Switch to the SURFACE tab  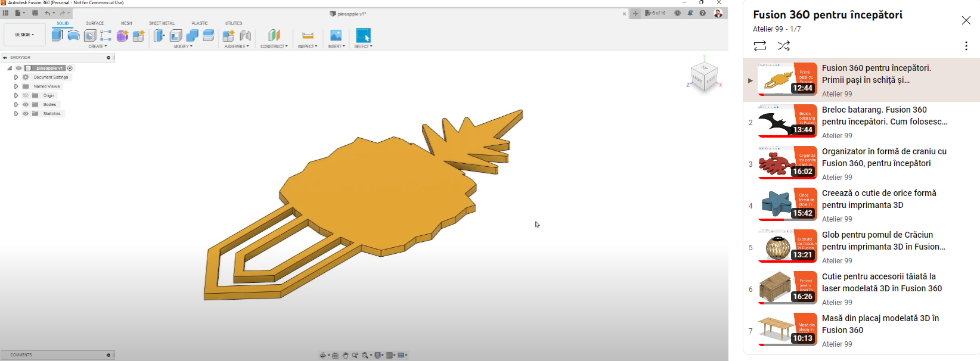[x=95, y=23]
